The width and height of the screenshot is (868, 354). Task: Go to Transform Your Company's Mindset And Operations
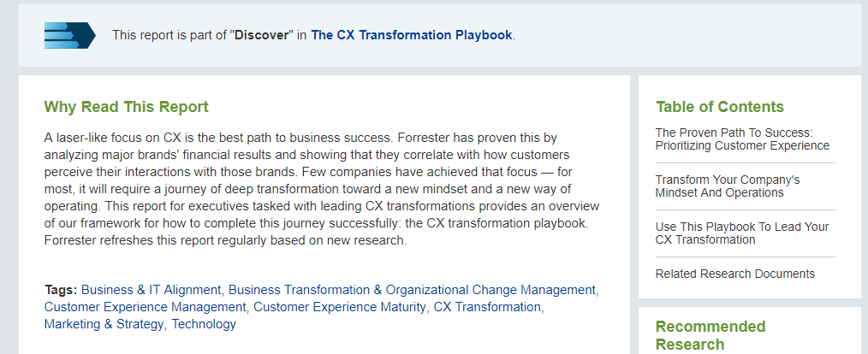[x=728, y=186]
